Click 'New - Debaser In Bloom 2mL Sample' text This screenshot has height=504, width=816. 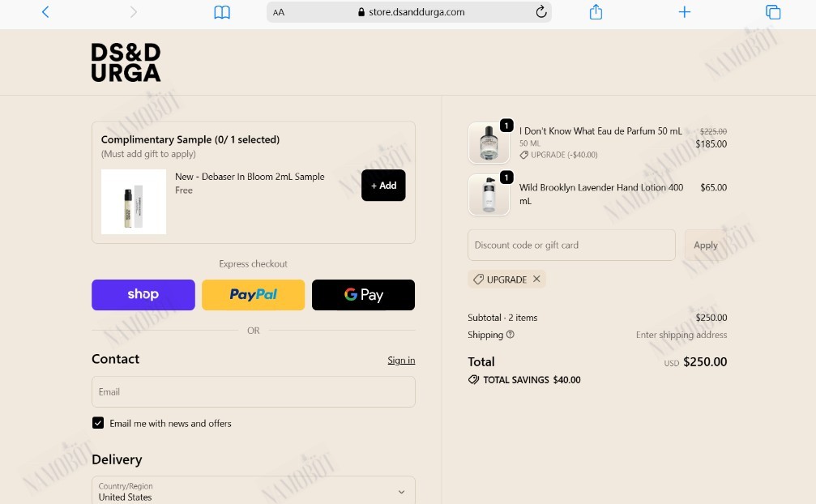250,177
